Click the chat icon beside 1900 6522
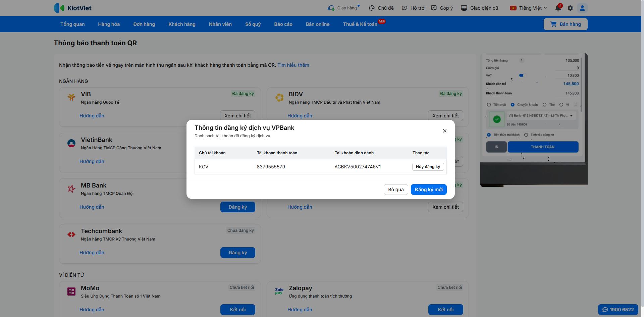 [605, 310]
